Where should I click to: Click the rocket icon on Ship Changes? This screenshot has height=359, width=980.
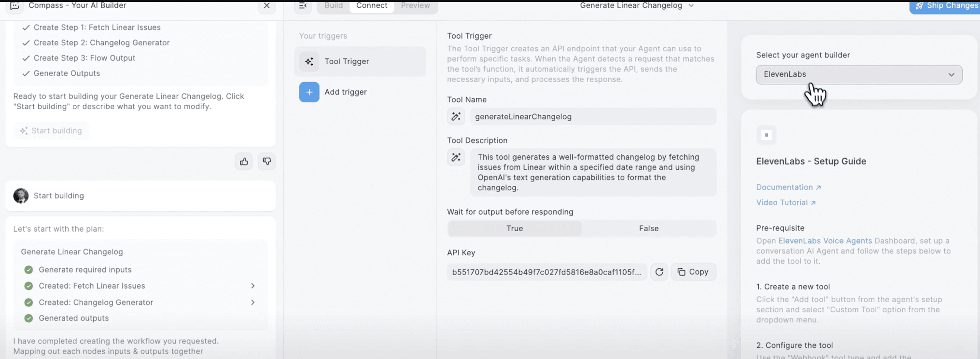click(919, 6)
